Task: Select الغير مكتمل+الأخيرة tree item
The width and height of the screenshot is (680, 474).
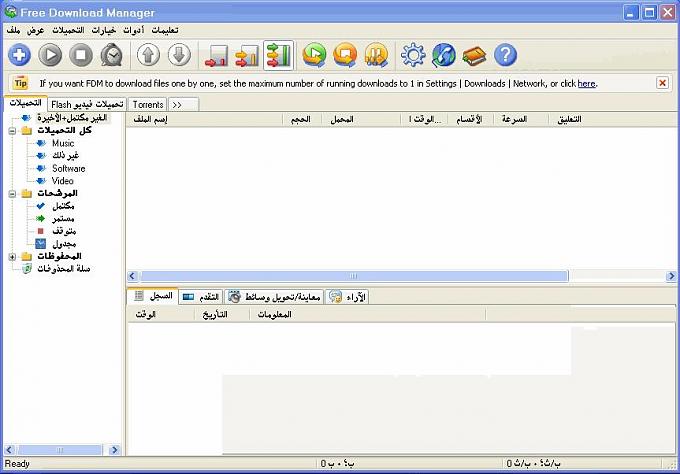Action: click(x=72, y=118)
